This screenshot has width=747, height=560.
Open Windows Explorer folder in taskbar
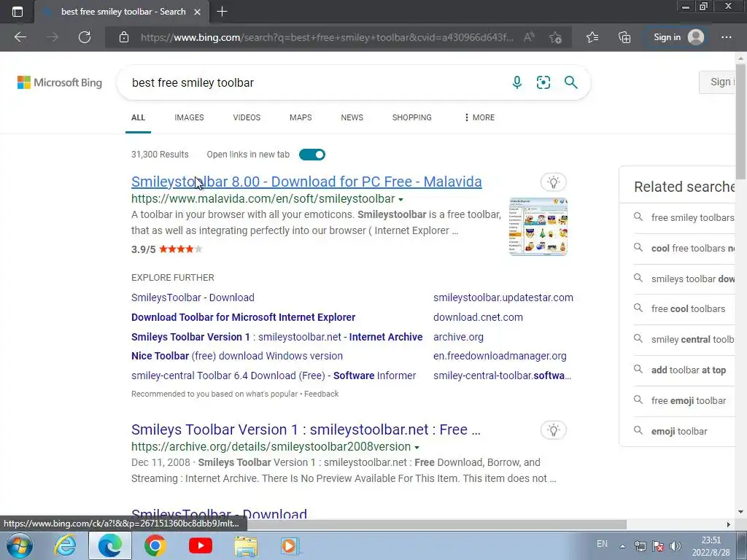coord(246,545)
